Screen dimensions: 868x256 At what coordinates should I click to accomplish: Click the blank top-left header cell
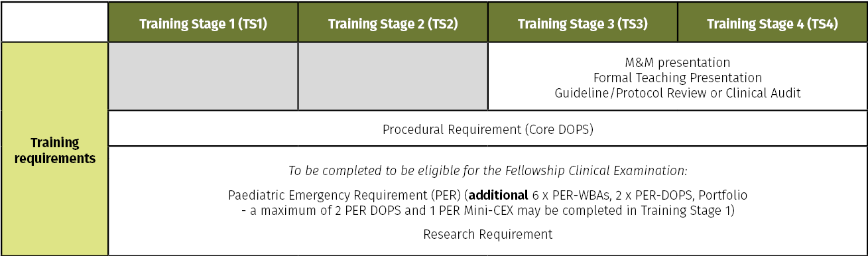55,23
